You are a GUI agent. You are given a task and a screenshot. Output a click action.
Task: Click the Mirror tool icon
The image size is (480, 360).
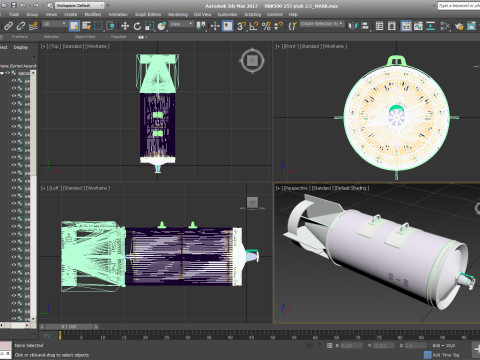tap(353, 26)
